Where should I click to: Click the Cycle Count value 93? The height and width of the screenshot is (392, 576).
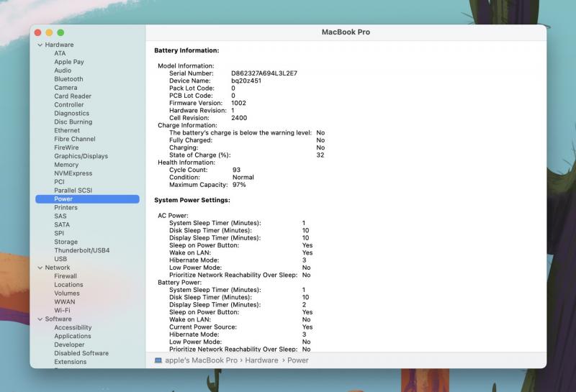pyautogui.click(x=237, y=170)
